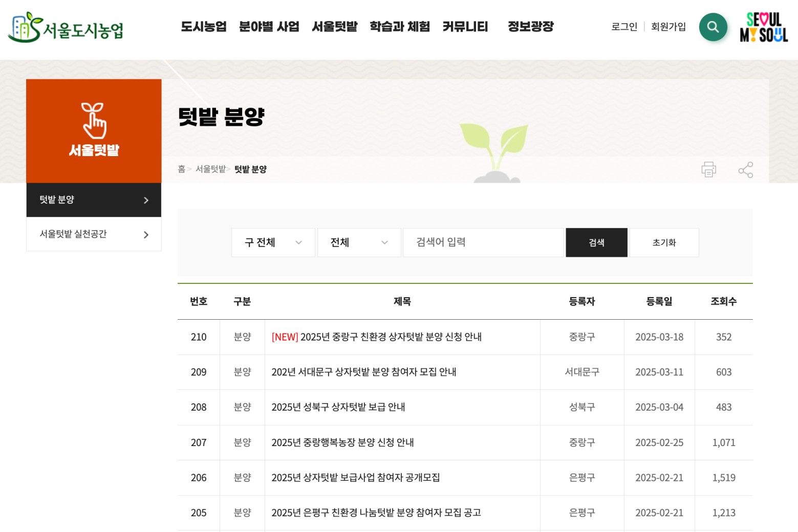798x532 pixels.
Task: Click row number 210
Action: point(199,337)
